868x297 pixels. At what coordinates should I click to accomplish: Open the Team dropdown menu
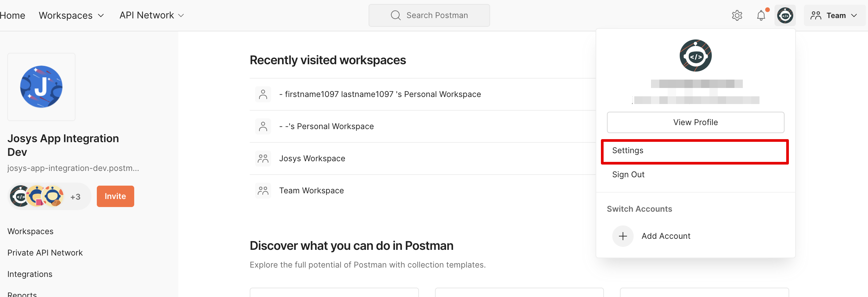tap(834, 15)
